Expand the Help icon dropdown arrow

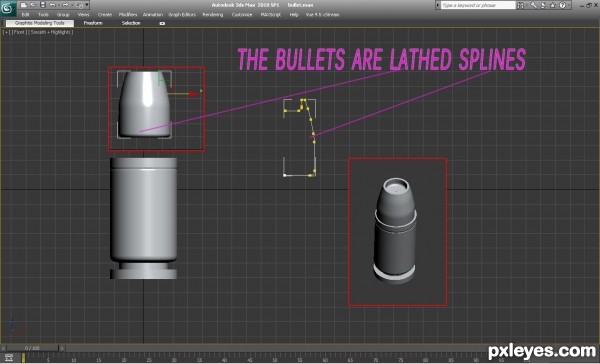[x=569, y=5]
